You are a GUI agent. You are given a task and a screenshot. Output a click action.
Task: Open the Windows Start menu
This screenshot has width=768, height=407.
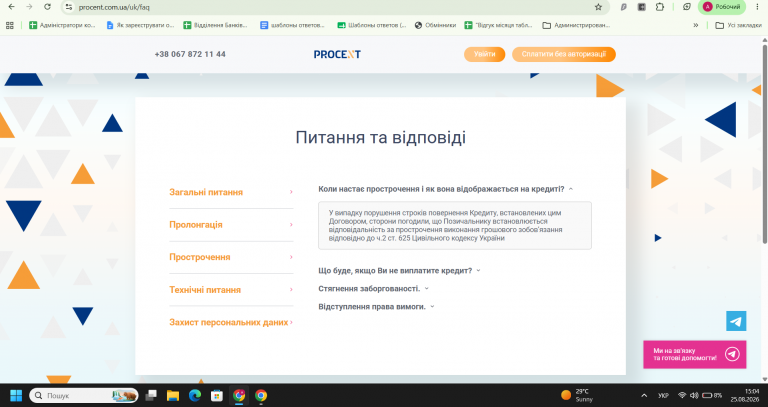[16, 395]
